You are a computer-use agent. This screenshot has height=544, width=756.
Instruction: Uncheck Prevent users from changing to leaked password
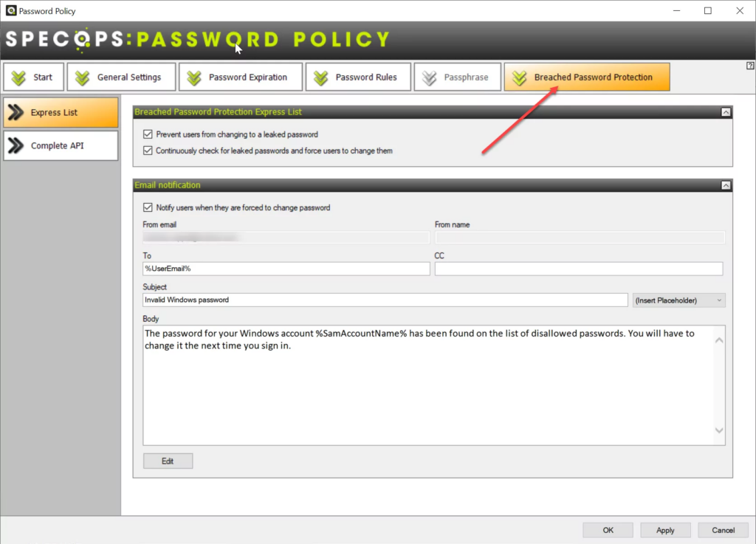pyautogui.click(x=148, y=134)
